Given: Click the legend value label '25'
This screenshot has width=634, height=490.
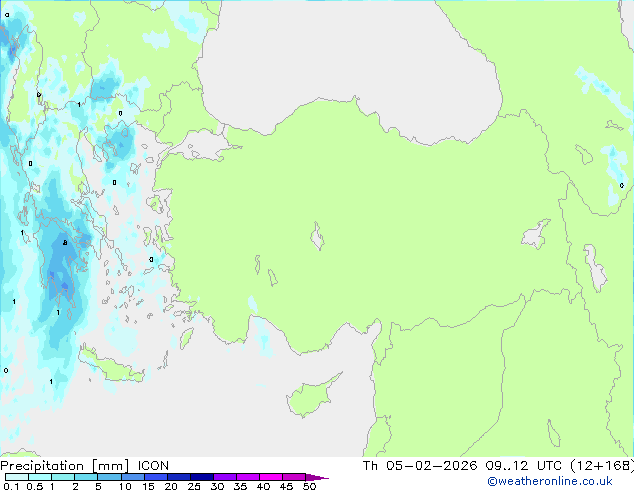Looking at the screenshot, I should point(194,486).
